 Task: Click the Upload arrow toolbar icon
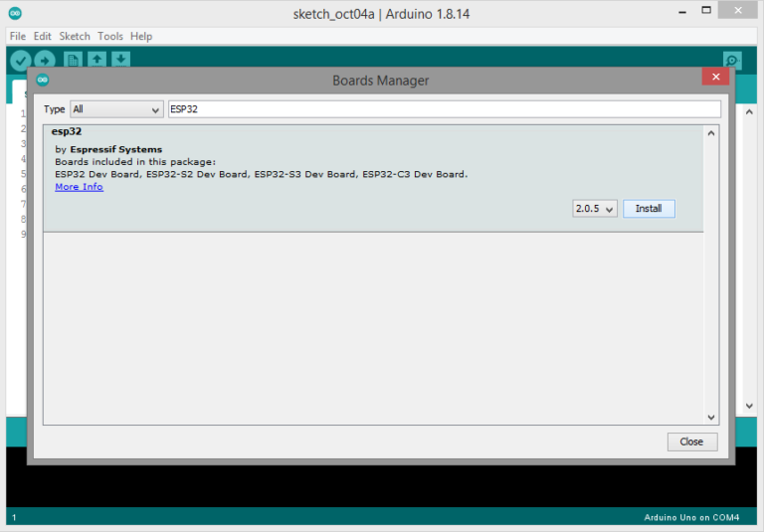pyautogui.click(x=45, y=61)
